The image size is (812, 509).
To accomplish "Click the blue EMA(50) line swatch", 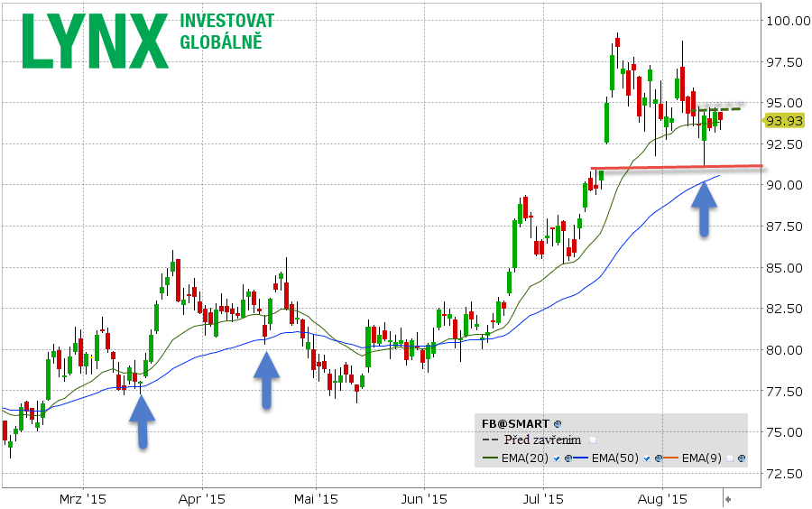I will (581, 458).
